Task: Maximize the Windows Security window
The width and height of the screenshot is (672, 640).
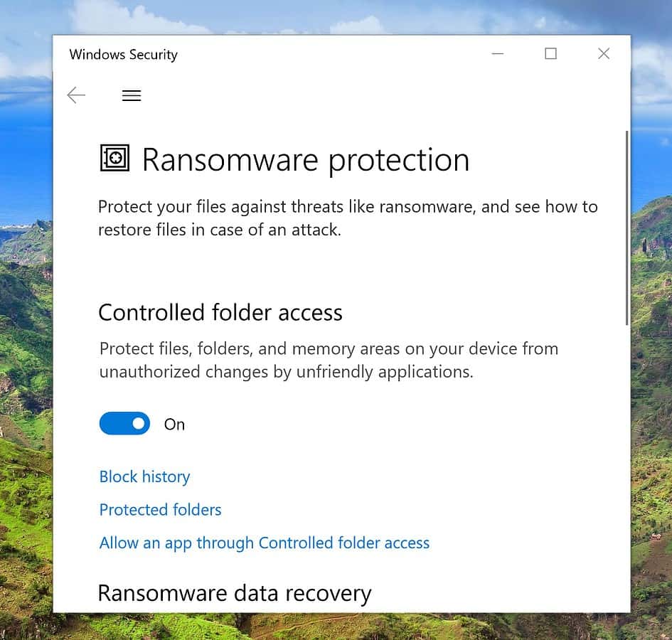Action: [x=550, y=53]
